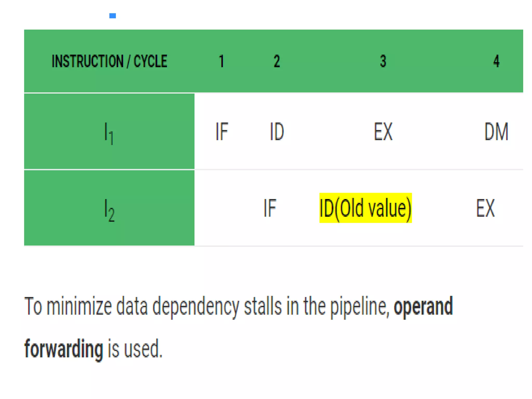532x399 pixels.
Task: Select the ID stage in I1 row
Action: click(277, 132)
